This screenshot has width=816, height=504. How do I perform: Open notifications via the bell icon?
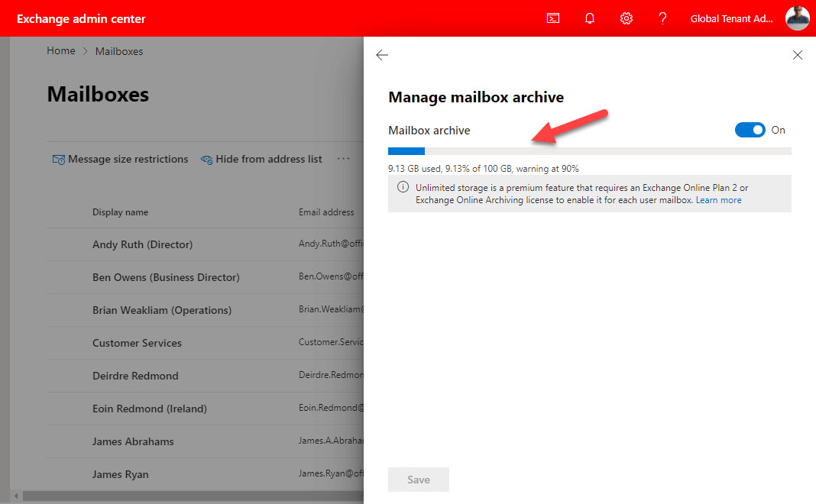click(x=589, y=18)
